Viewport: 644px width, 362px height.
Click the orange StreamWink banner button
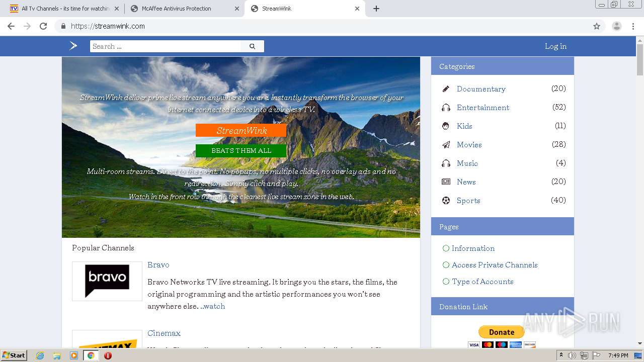(x=241, y=131)
